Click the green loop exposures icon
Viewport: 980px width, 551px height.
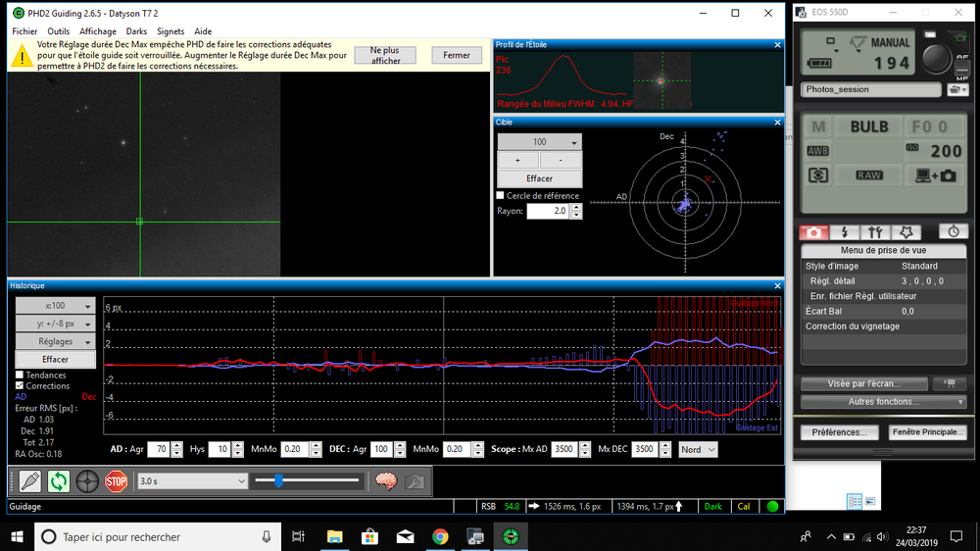pos(59,481)
